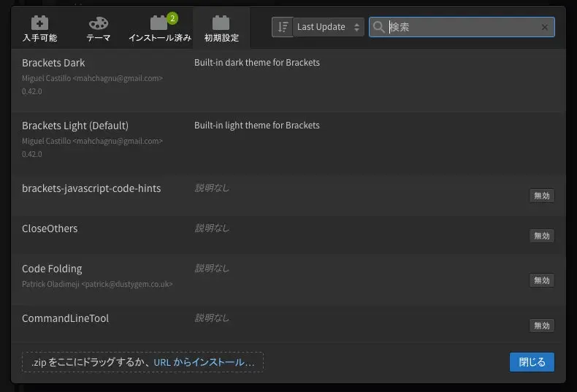
Task: Click the .zip drag-and-drop install area
Action: pos(142,362)
